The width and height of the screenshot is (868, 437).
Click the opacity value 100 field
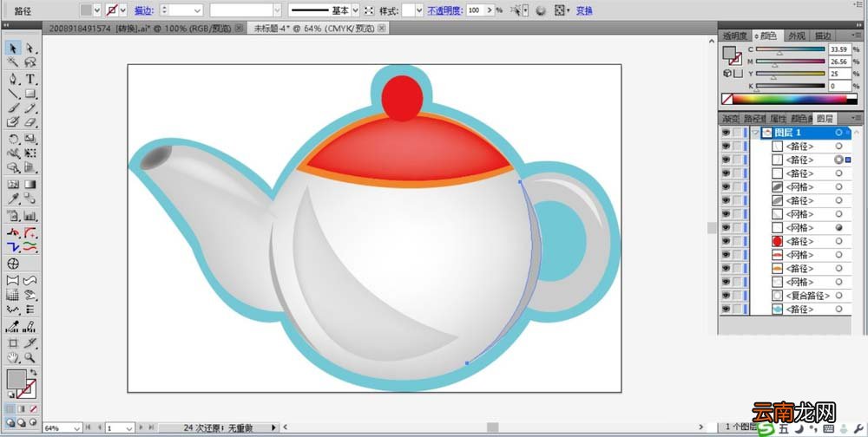(475, 10)
